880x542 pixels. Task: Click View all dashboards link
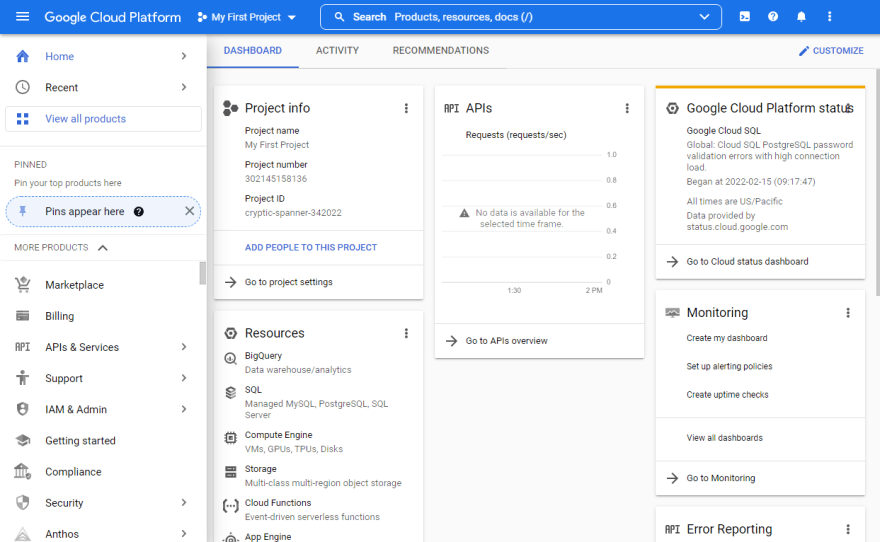point(725,438)
